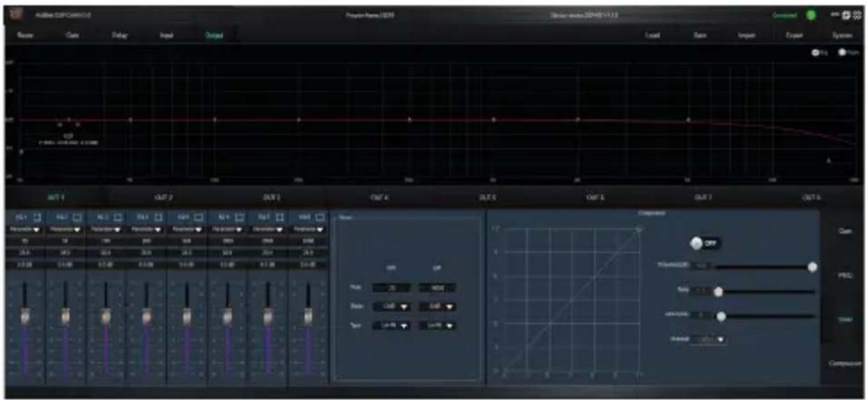Screen dimensions: 868x400
Task: Switch to the OUT 1 tab
Action: (56, 196)
